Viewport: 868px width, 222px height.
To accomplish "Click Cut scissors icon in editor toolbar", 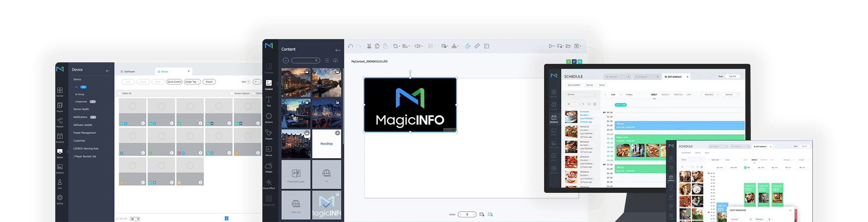I will [x=369, y=46].
